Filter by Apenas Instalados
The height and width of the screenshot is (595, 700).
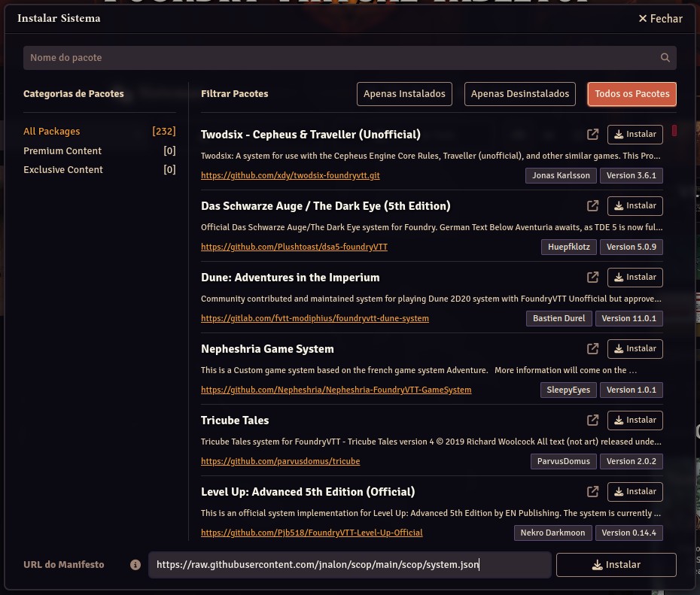click(404, 94)
